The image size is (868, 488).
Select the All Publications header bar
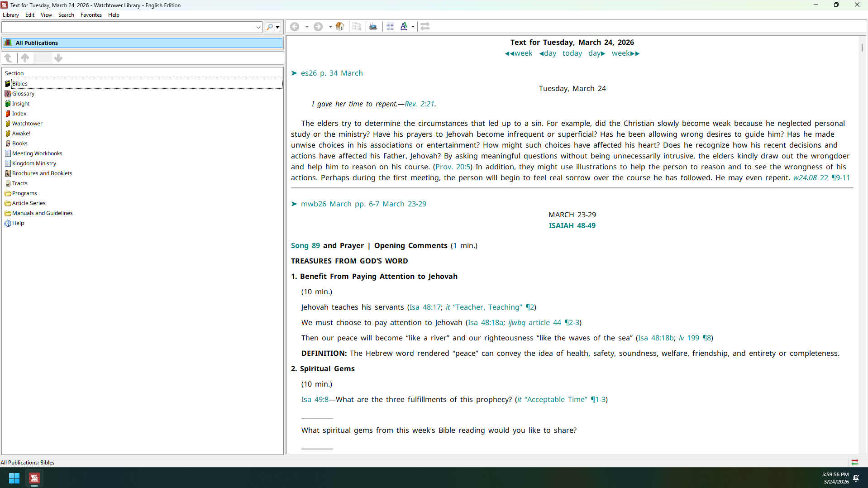point(143,43)
